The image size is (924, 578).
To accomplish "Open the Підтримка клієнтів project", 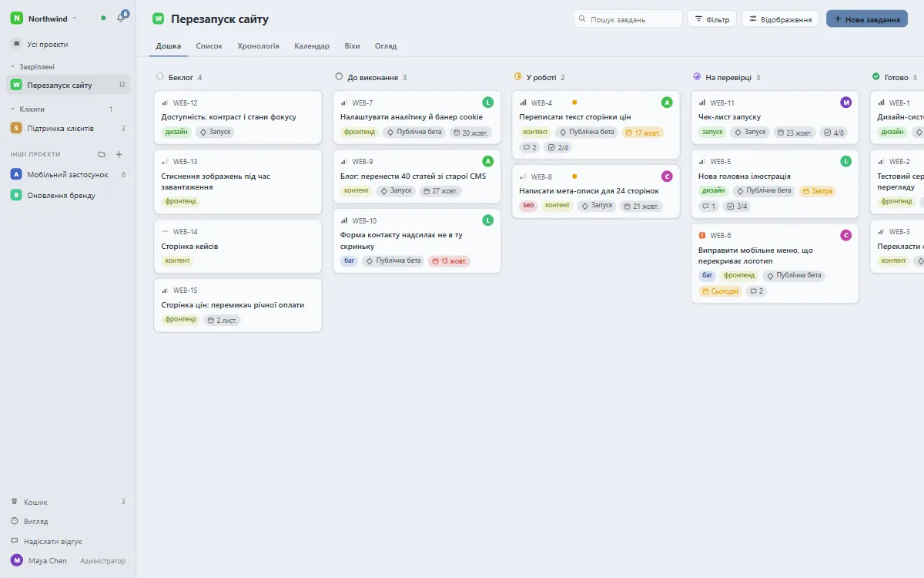I will (69, 128).
